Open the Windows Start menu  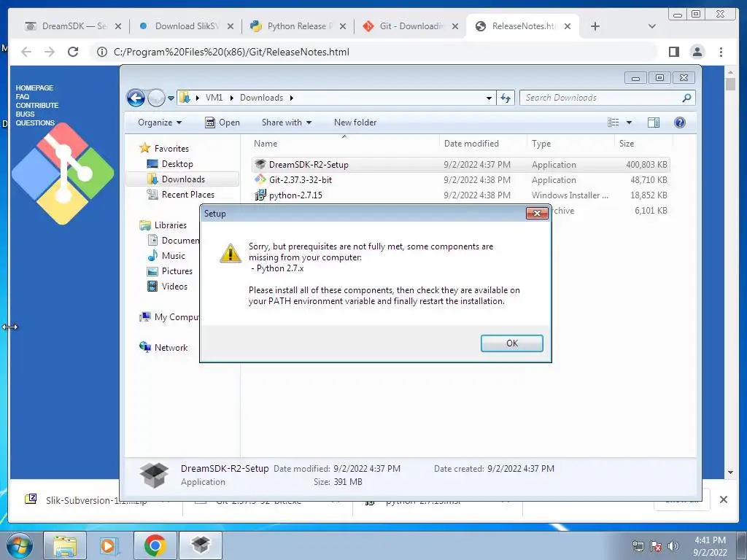[x=20, y=545]
